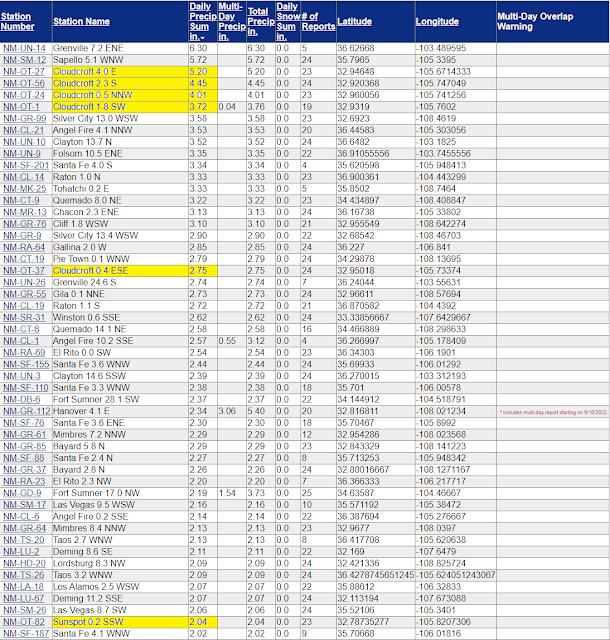
Task: Open station NM-SR-31 link
Action: [24, 318]
